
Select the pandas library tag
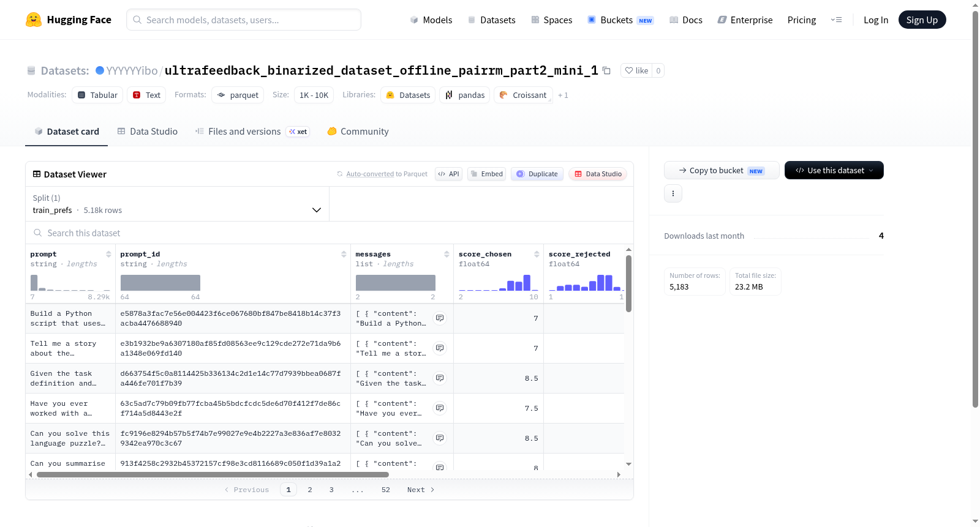pos(464,95)
